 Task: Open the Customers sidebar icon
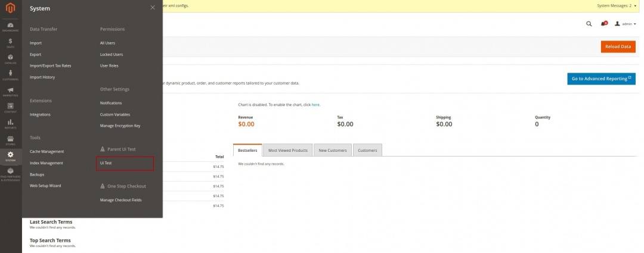pyautogui.click(x=10, y=76)
